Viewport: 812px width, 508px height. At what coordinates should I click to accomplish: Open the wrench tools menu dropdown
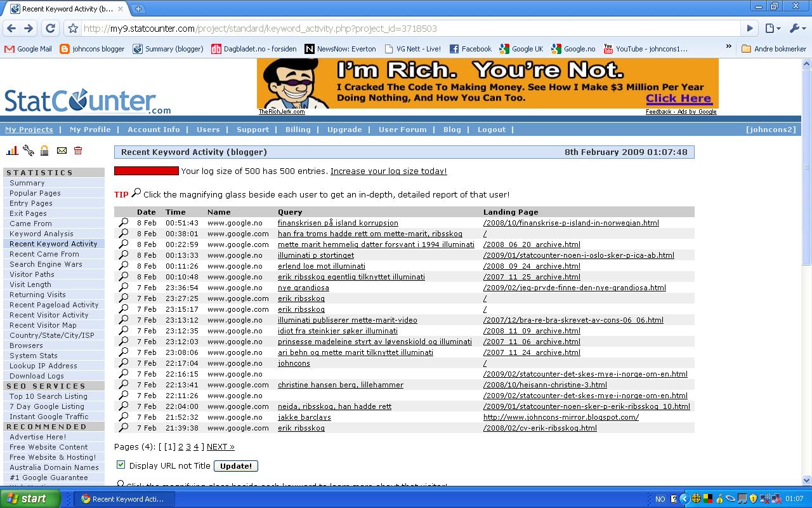(x=797, y=28)
